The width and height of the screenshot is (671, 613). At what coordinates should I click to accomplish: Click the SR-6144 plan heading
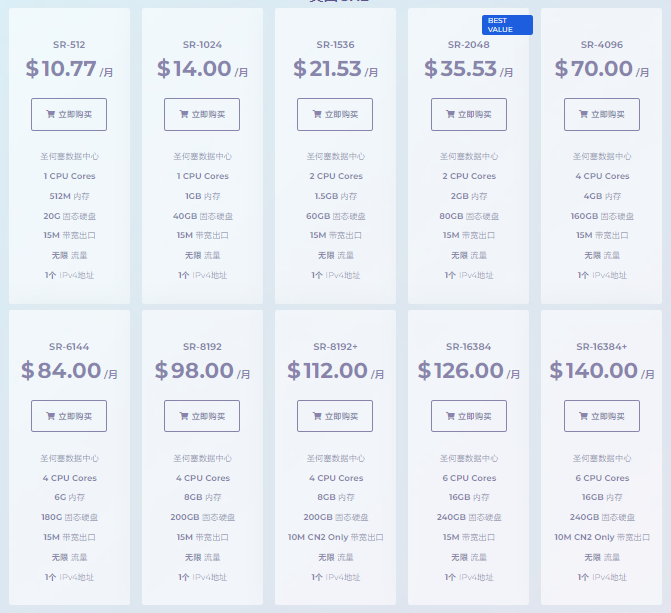(69, 347)
